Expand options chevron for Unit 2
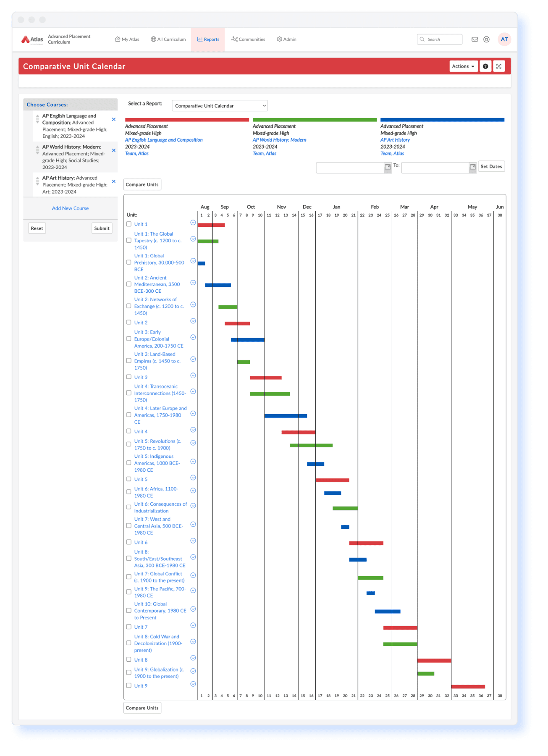This screenshot has width=548, height=756. click(193, 321)
